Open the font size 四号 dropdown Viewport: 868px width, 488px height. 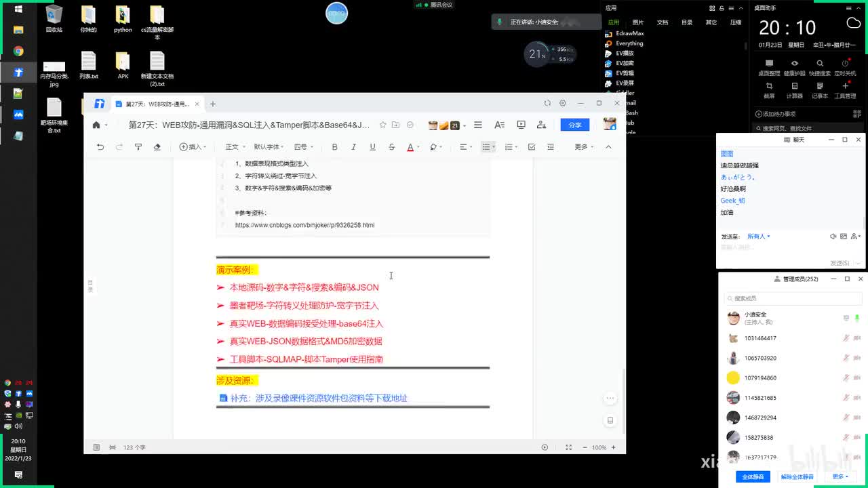303,146
